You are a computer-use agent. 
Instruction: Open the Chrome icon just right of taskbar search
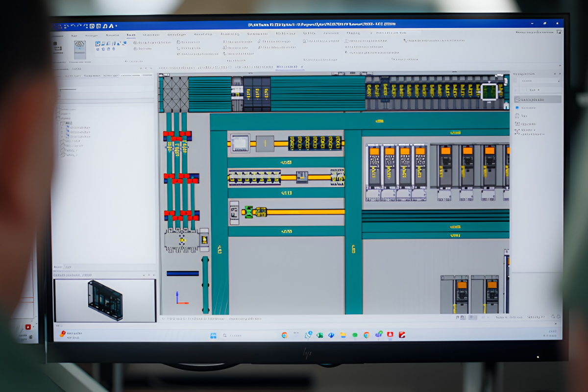pyautogui.click(x=284, y=335)
